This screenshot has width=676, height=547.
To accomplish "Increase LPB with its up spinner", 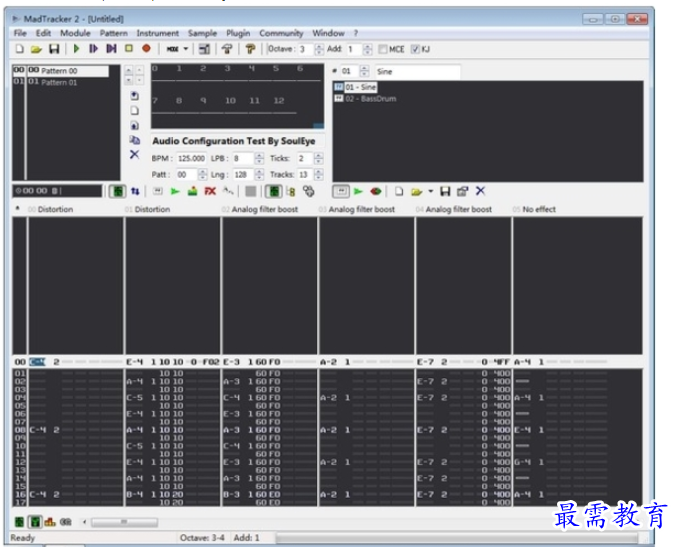I will coord(259,156).
